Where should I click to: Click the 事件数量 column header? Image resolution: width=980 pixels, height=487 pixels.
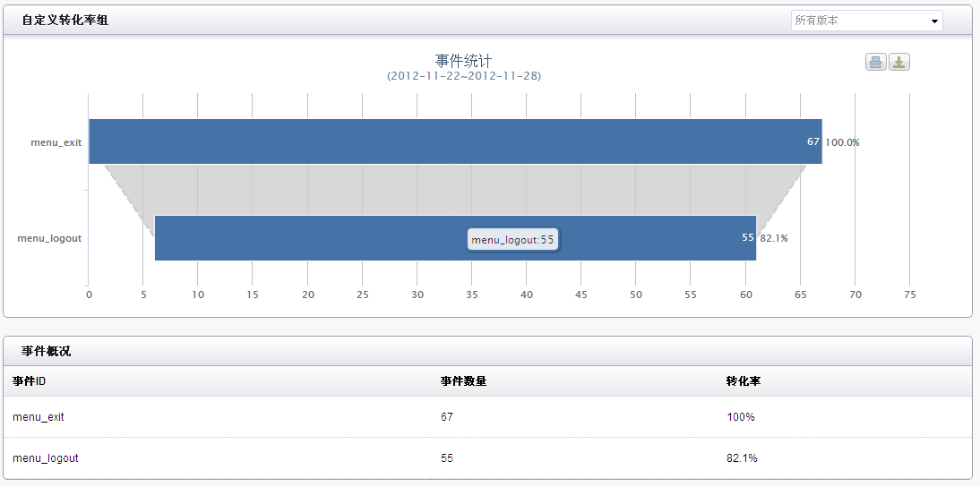click(463, 381)
